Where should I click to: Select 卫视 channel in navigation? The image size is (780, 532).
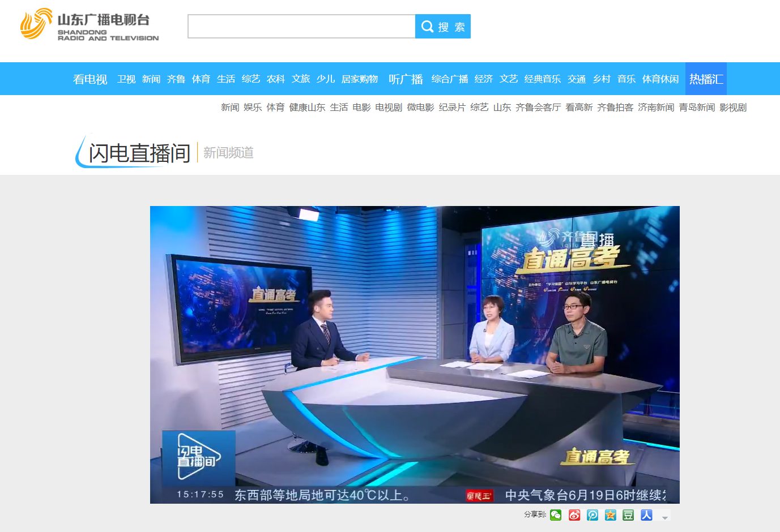[x=126, y=79]
